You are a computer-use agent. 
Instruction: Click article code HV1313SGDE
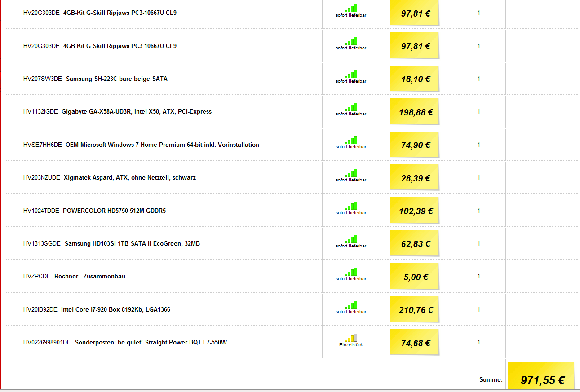[42, 243]
